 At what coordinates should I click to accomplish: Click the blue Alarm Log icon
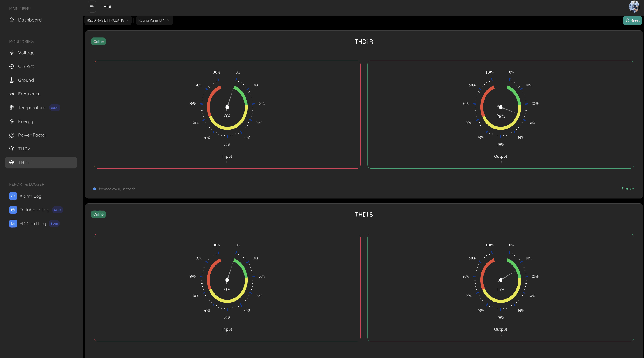click(x=13, y=196)
